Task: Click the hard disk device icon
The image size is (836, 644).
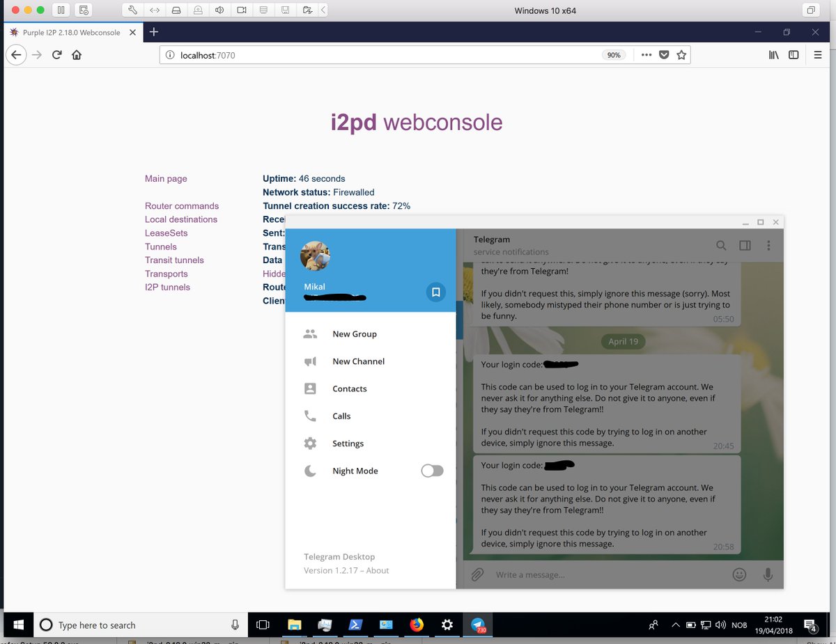Action: coord(176,10)
